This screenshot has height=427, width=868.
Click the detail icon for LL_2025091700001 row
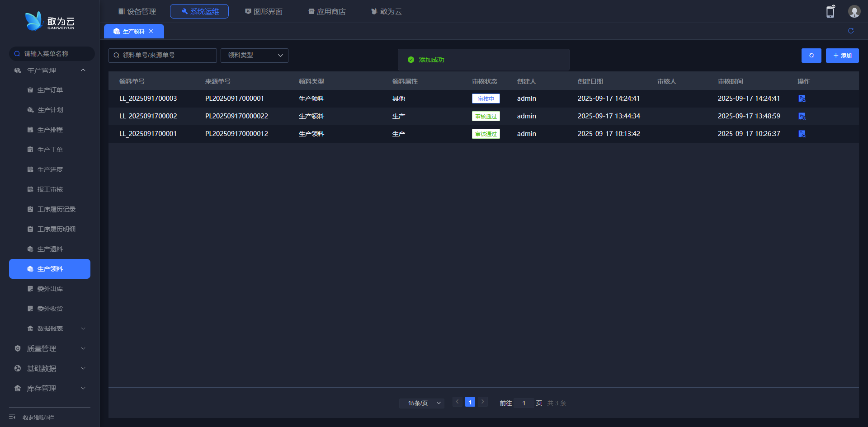click(802, 134)
